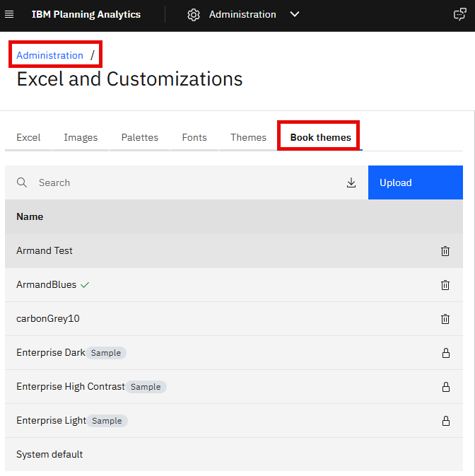Click the Administration gear icon
475x476 pixels.
click(194, 15)
